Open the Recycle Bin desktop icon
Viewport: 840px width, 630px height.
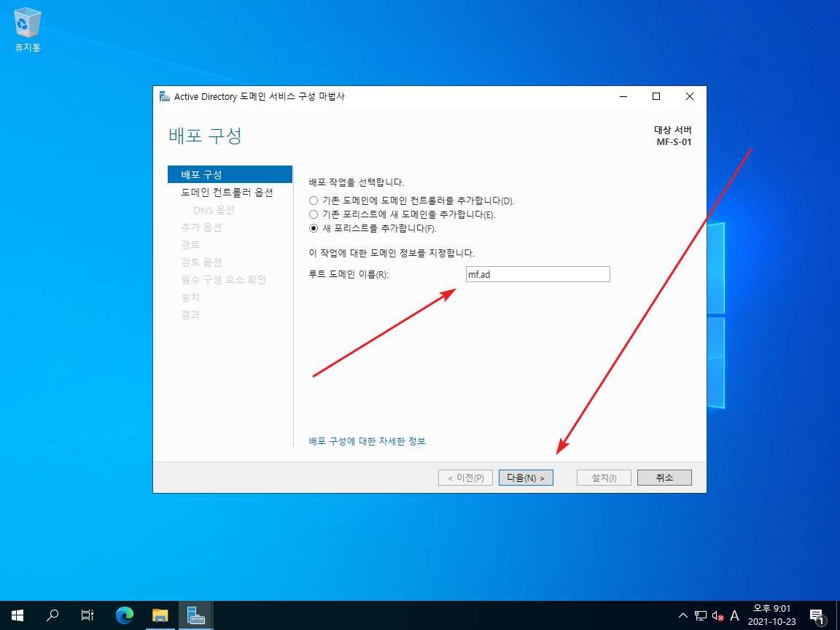tap(27, 30)
